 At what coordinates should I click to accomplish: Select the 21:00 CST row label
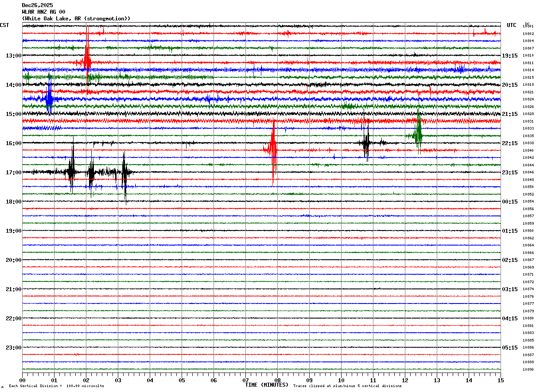tap(13, 289)
